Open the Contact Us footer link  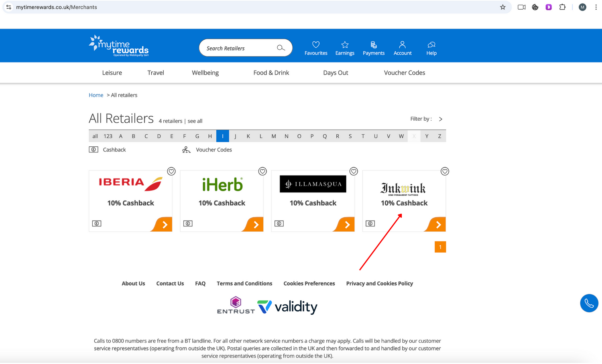click(170, 283)
